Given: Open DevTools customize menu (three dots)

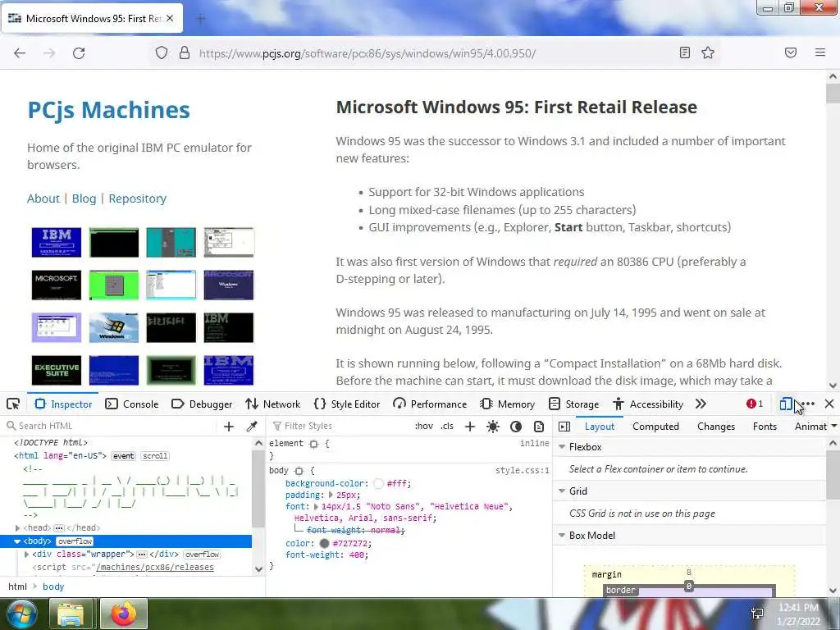Looking at the screenshot, I should 809,404.
